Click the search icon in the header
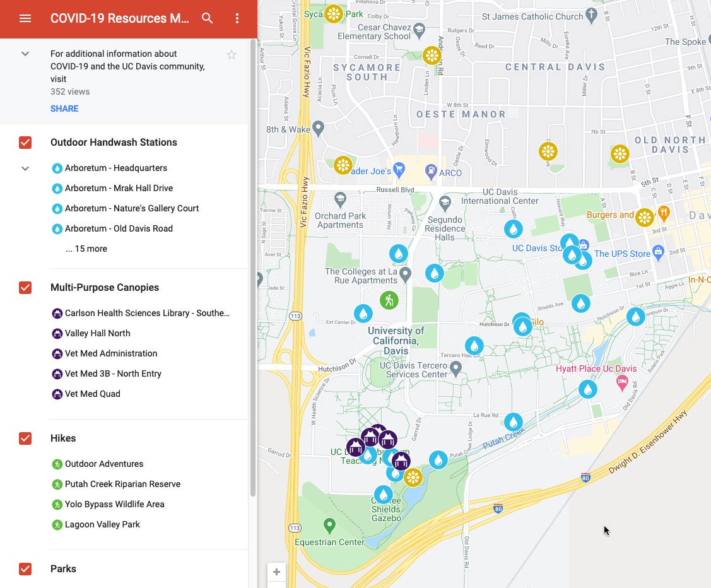 pyautogui.click(x=208, y=18)
